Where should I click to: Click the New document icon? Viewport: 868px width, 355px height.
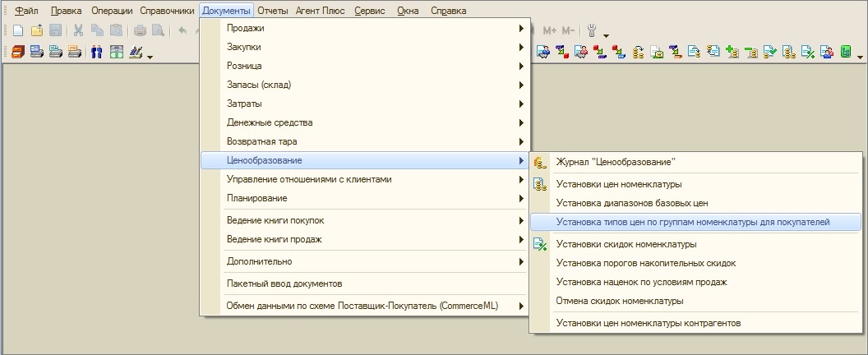click(18, 30)
